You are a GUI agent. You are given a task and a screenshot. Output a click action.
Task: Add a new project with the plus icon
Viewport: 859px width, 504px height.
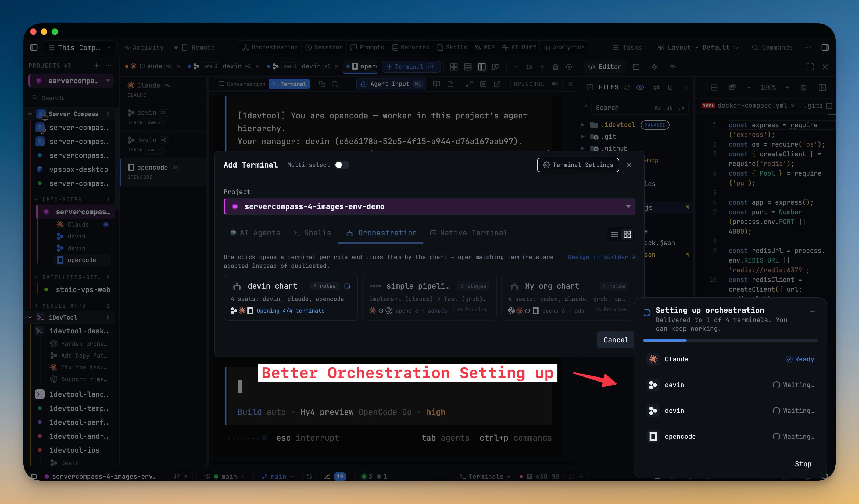(x=97, y=66)
